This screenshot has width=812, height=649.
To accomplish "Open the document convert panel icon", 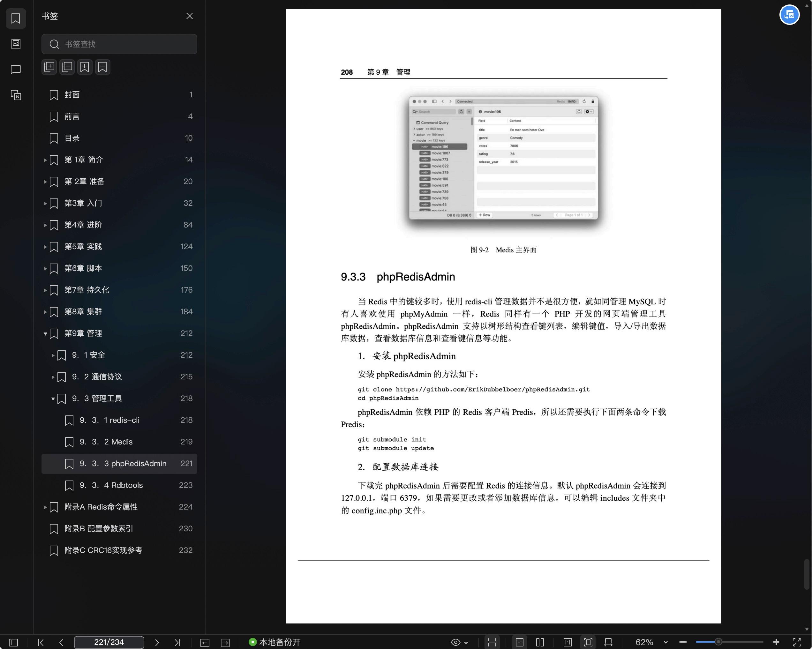I will coord(16,95).
